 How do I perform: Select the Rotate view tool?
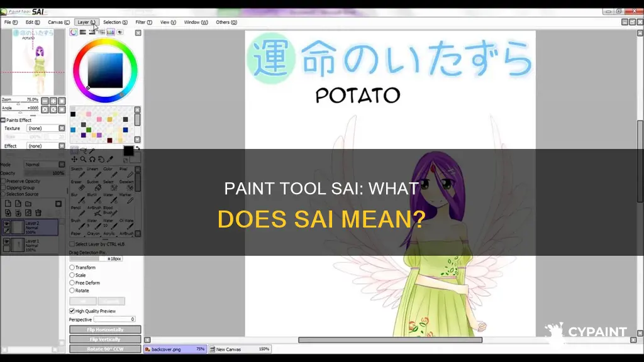pos(92,159)
